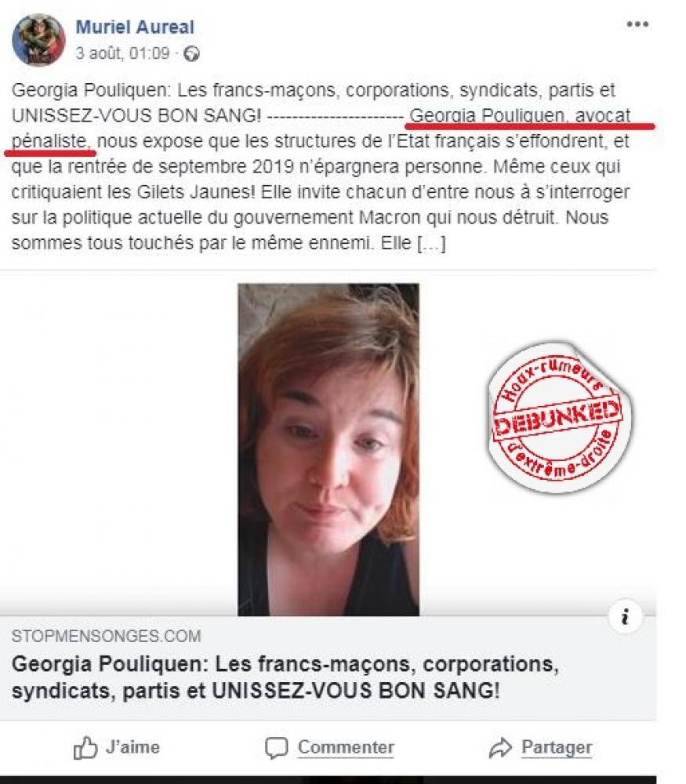Click the thumbs-up J'aime icon
The image size is (686, 784).
85,748
